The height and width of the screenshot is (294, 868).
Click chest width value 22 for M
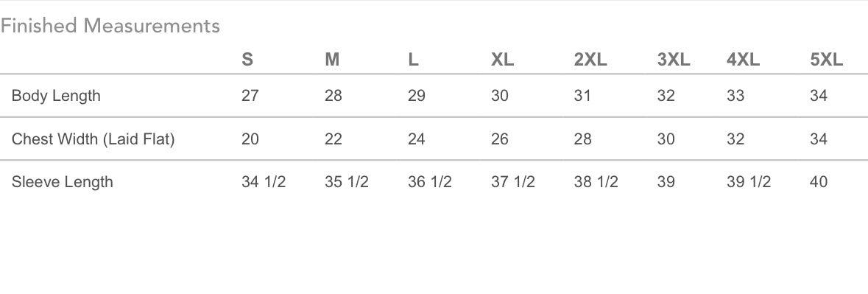(334, 139)
